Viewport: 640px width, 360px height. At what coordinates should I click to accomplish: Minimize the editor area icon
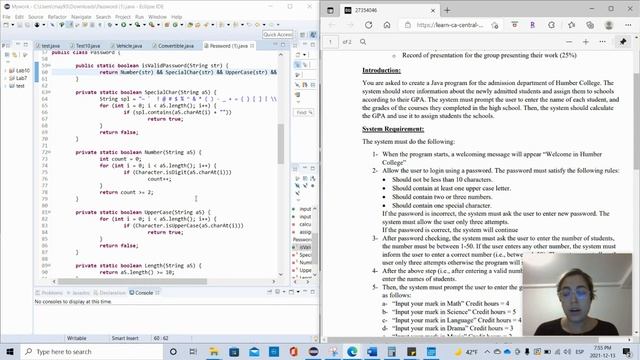[275, 44]
